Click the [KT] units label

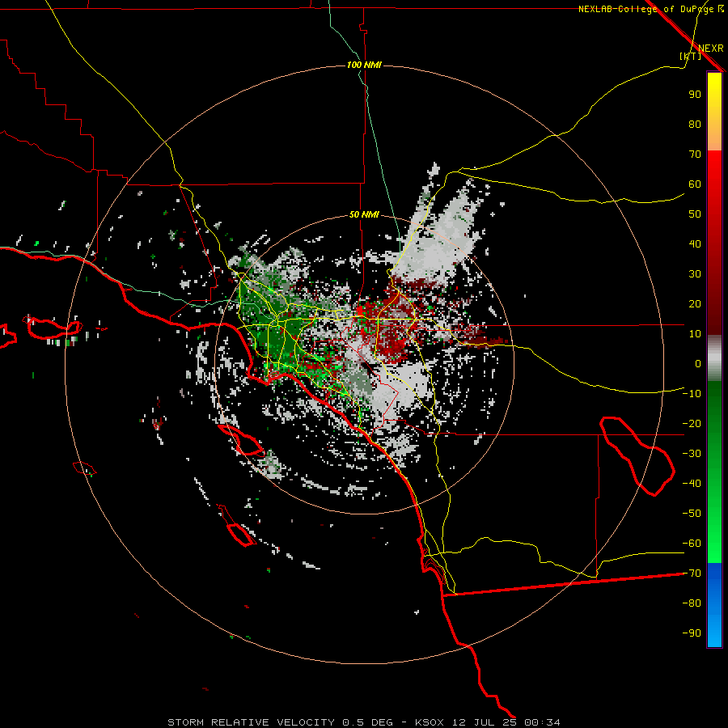(690, 56)
